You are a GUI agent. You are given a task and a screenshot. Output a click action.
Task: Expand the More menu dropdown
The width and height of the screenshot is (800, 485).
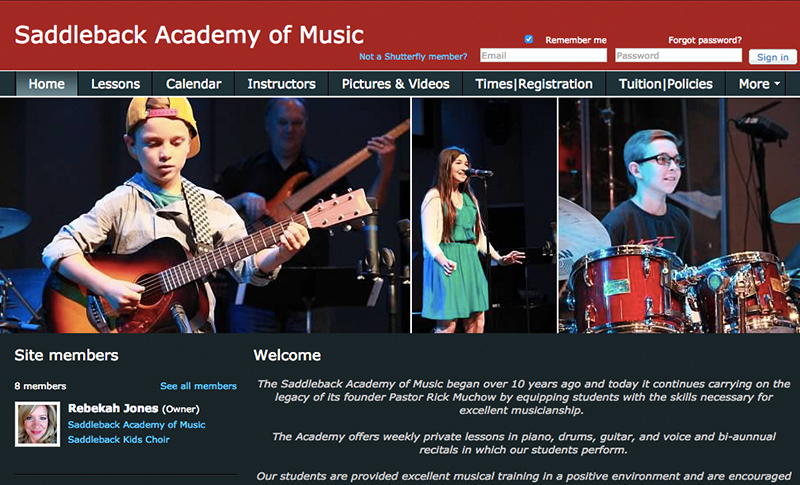[759, 84]
